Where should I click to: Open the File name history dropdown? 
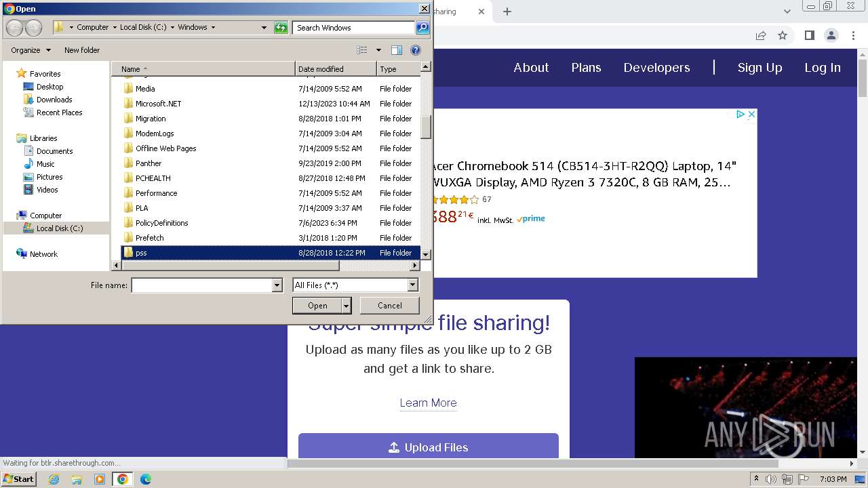pyautogui.click(x=277, y=285)
